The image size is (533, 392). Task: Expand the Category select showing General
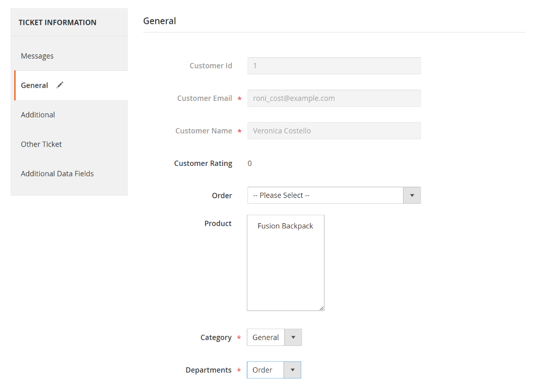pyautogui.click(x=266, y=338)
